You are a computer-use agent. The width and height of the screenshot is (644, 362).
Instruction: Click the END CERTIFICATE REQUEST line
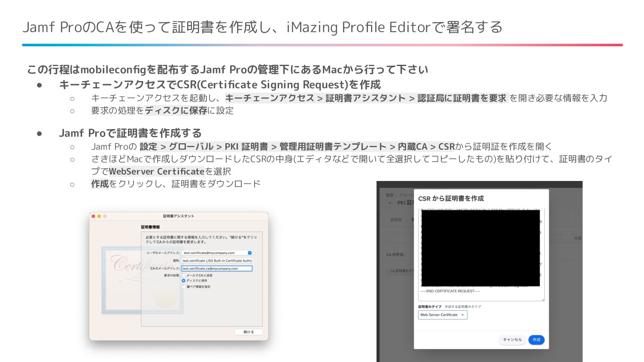click(450, 291)
